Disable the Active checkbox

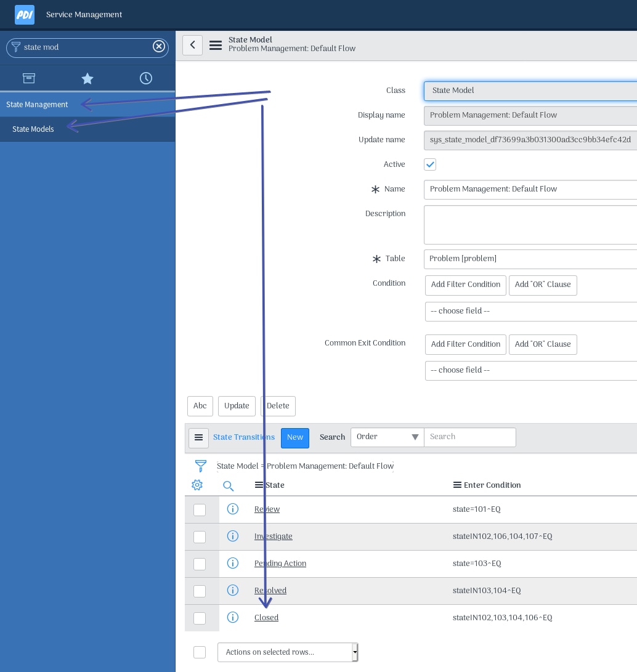coord(430,164)
